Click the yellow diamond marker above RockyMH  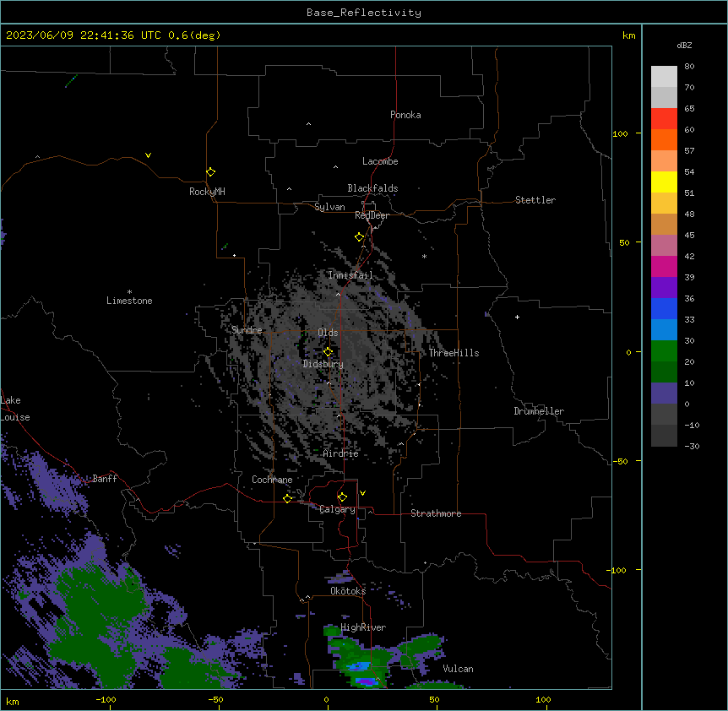(210, 171)
